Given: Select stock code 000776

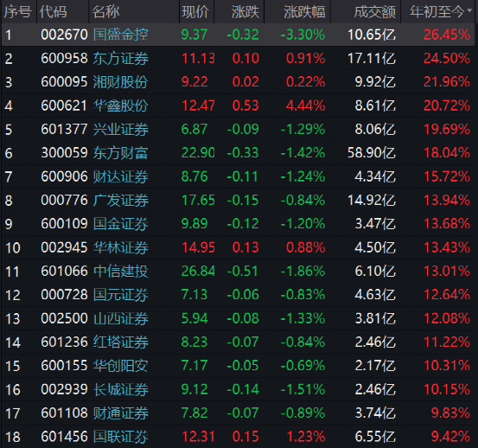Looking at the screenshot, I should coord(64,200).
